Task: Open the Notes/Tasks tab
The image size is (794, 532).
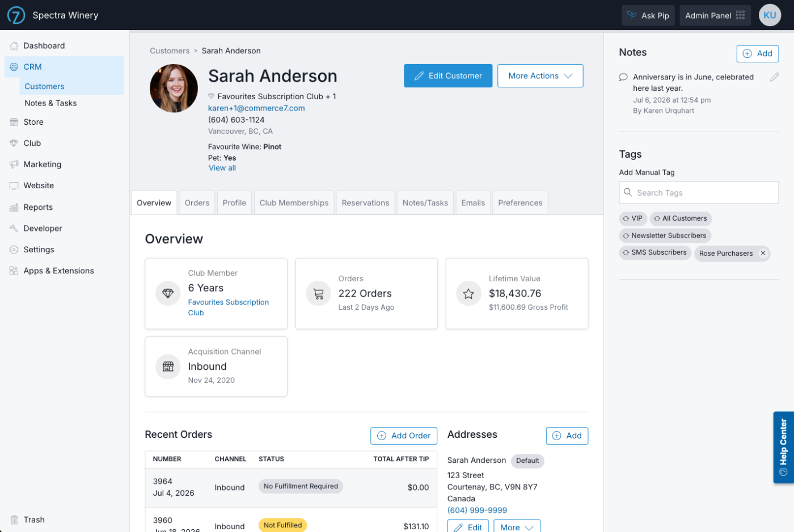Action: 425,203
